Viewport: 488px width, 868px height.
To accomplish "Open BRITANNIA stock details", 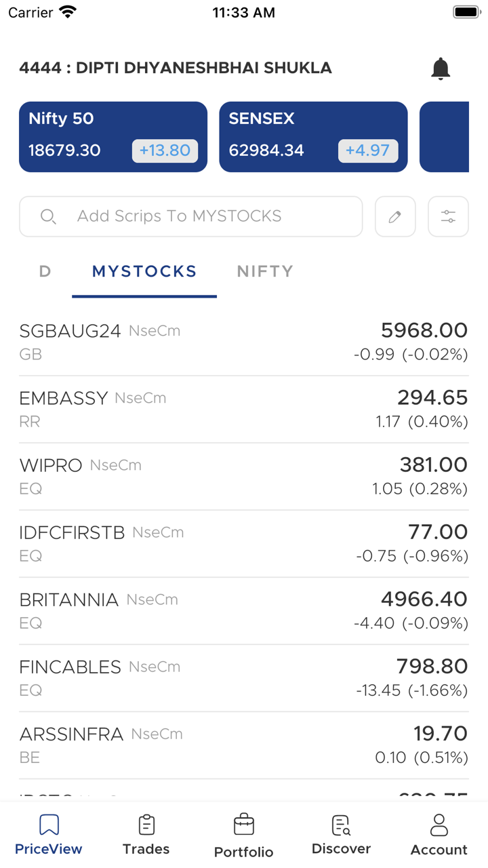I will pos(243,610).
